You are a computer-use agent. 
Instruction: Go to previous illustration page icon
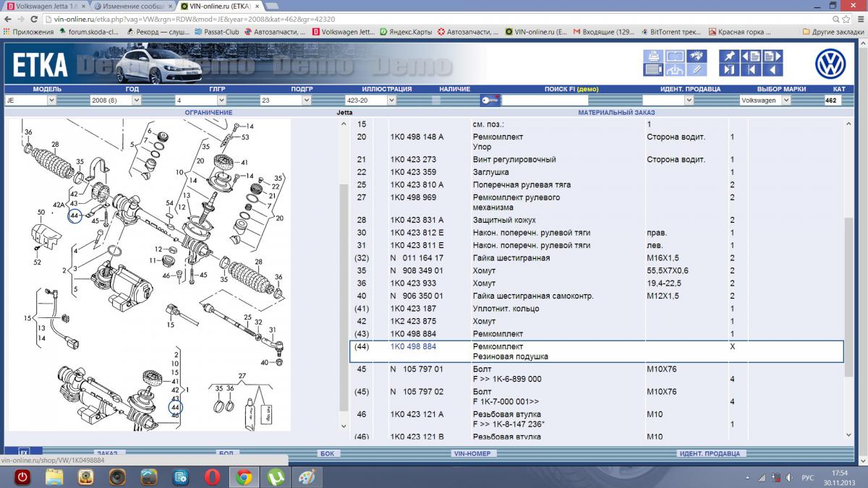tap(751, 56)
